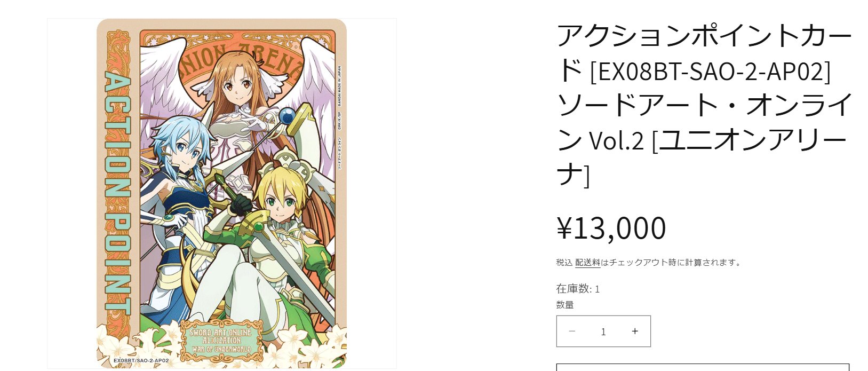
Task: Click the blue orb on the staff
Action: click(x=288, y=115)
